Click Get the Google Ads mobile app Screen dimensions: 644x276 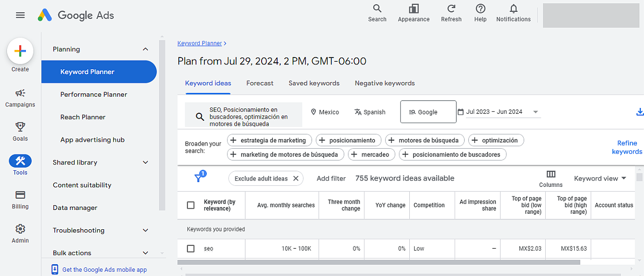click(x=104, y=270)
